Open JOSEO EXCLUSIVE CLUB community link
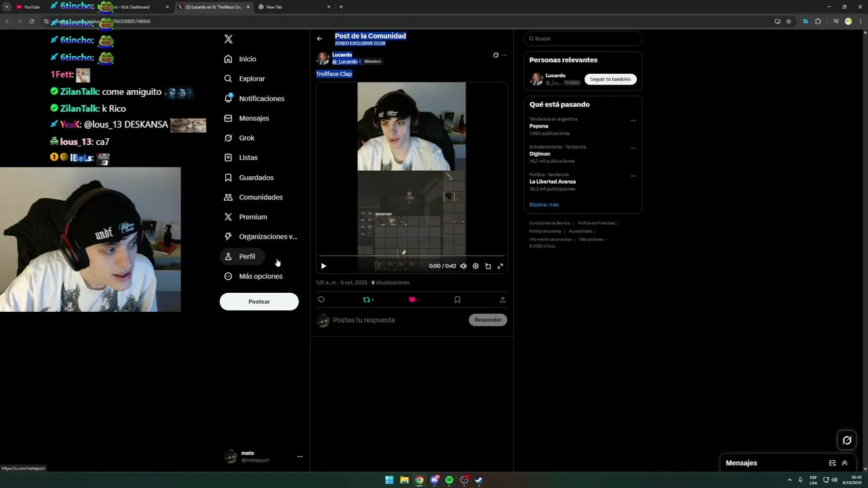 pos(360,43)
